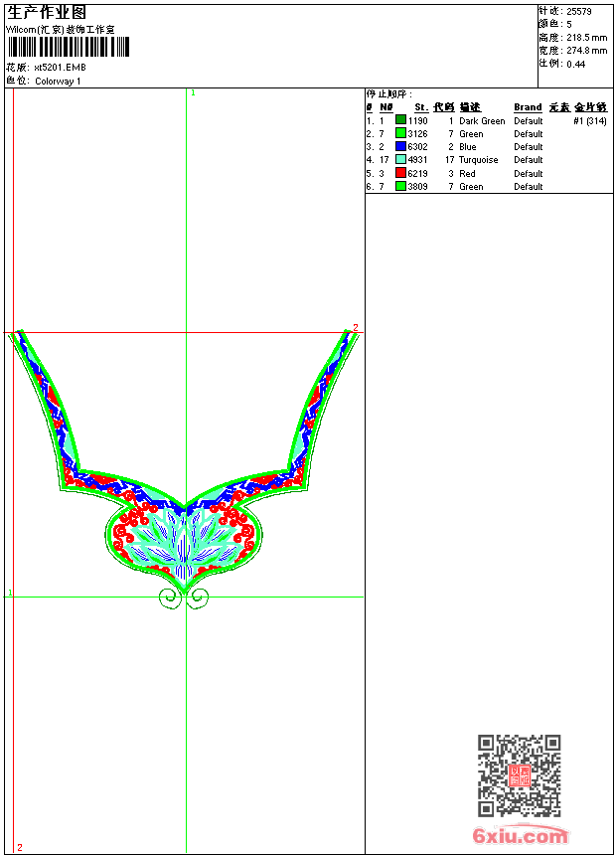Click the sequin value '#1 (314)'
Screen dimensions: 616x855
(x=590, y=121)
